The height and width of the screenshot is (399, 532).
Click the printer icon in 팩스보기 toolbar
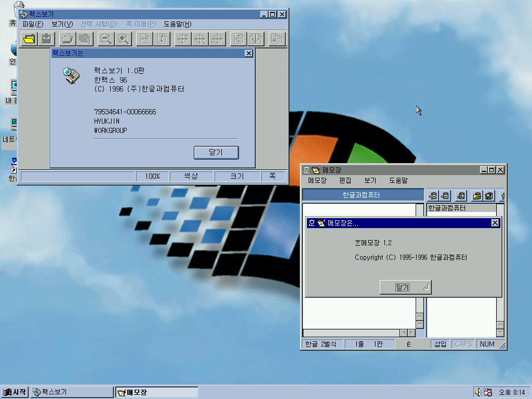pyautogui.click(x=68, y=39)
